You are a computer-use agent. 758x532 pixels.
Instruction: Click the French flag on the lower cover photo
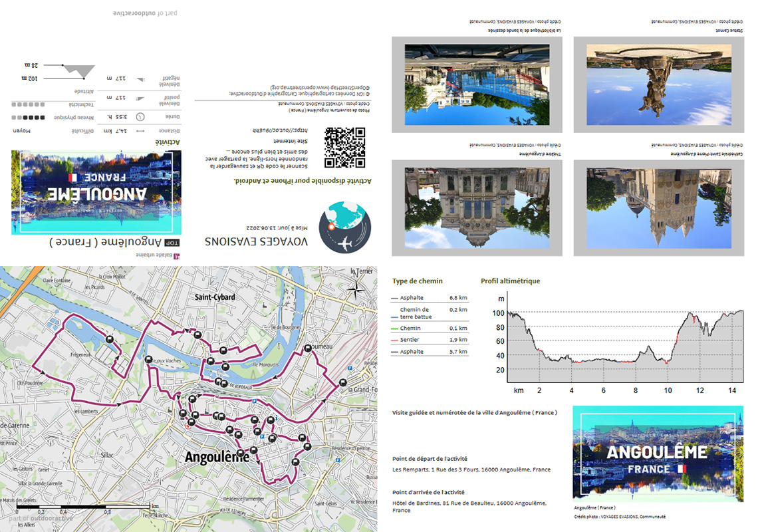point(682,469)
